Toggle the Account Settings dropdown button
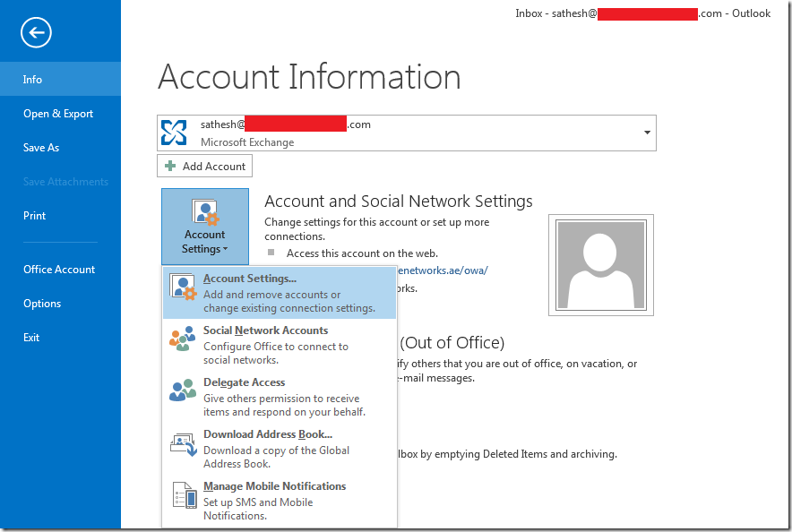Viewport: 792px width, 532px height. click(205, 227)
